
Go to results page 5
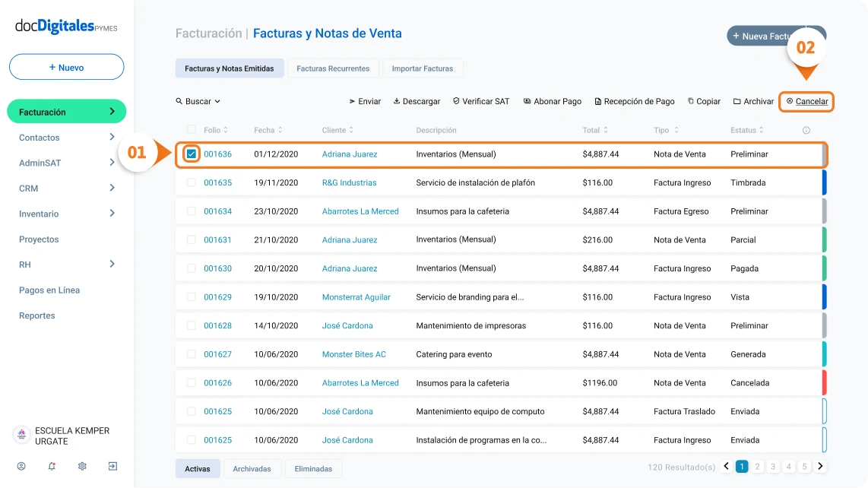click(804, 467)
